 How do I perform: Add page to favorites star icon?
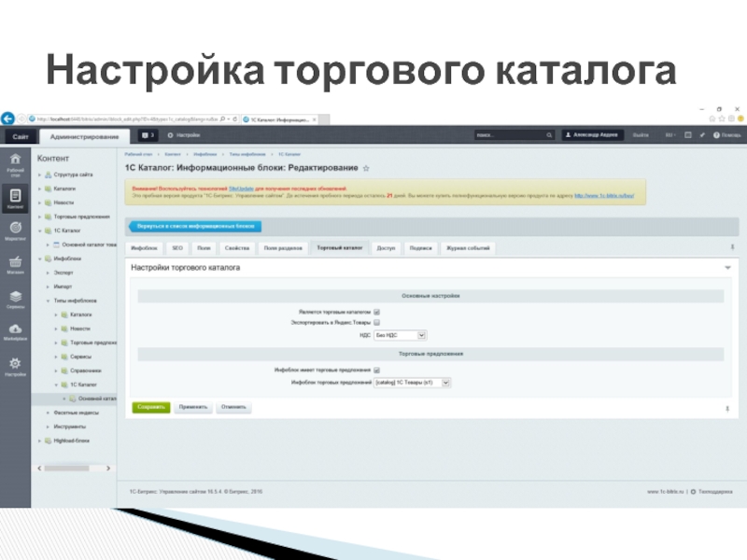tap(366, 168)
